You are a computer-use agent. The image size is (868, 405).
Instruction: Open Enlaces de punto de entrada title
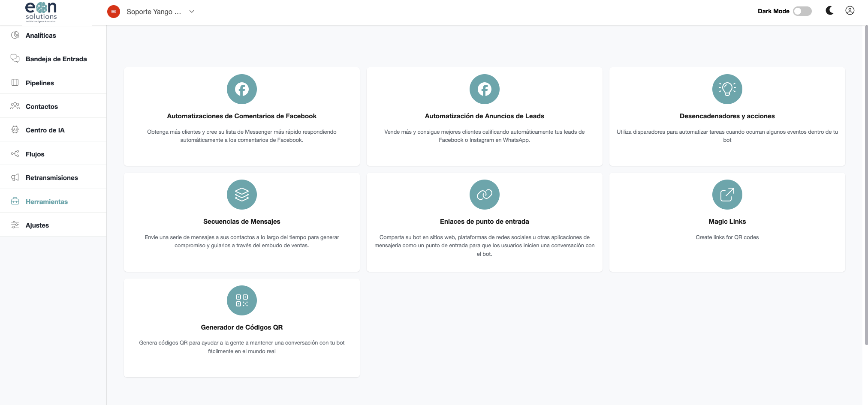pos(485,222)
